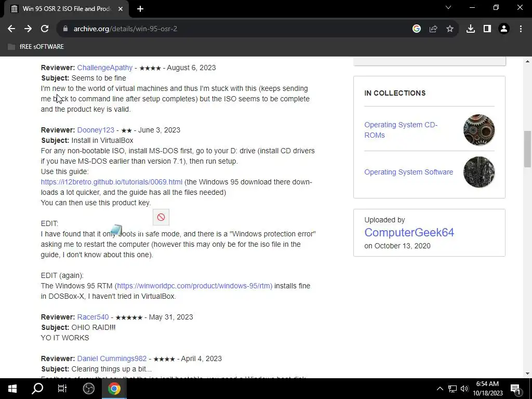Open the volume control tray icon
The width and height of the screenshot is (532, 399).
coord(464,389)
